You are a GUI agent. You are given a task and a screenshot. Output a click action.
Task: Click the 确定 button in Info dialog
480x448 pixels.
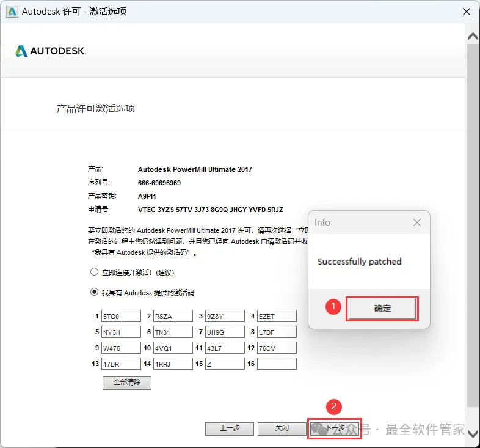[x=382, y=309]
